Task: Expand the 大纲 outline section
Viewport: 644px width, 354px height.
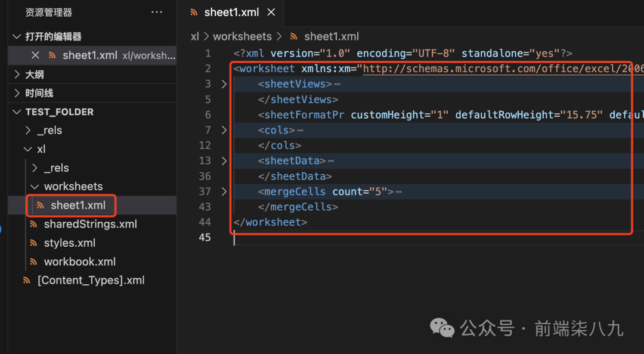Action: coord(17,74)
